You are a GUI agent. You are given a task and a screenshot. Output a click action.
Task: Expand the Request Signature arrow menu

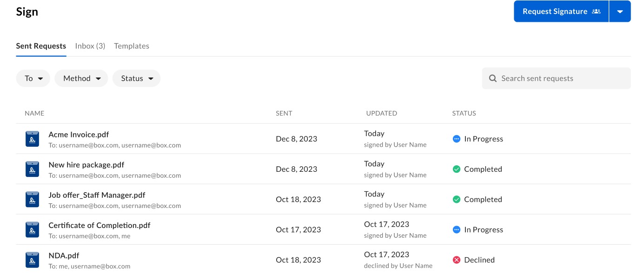[x=620, y=12]
